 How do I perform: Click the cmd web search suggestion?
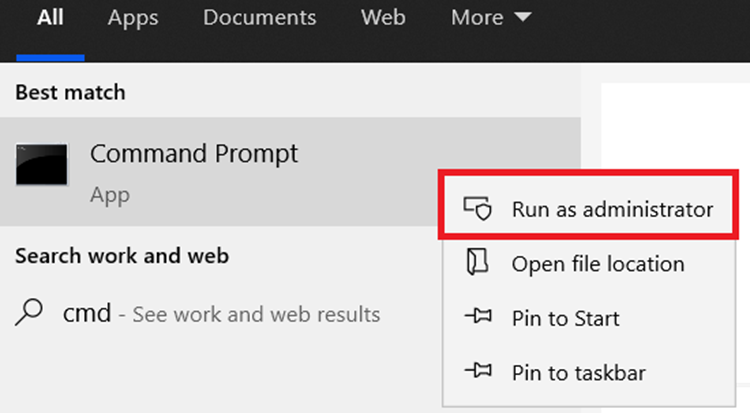(x=85, y=314)
